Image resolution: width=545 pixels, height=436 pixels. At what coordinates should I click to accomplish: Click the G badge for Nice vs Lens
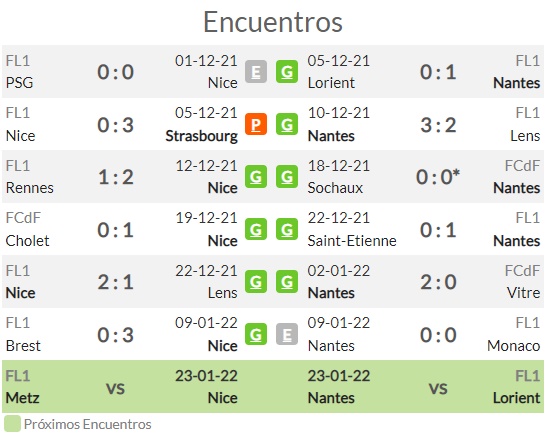tap(256, 282)
